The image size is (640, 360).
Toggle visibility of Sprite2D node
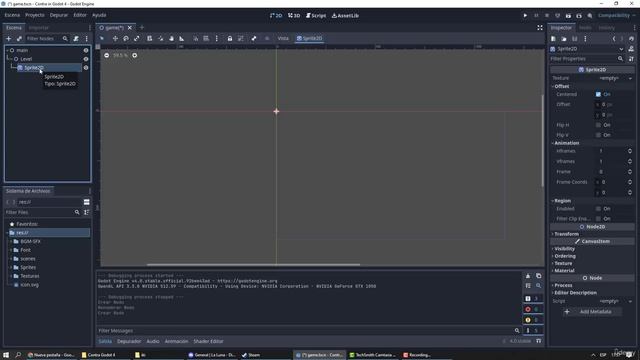(x=86, y=68)
